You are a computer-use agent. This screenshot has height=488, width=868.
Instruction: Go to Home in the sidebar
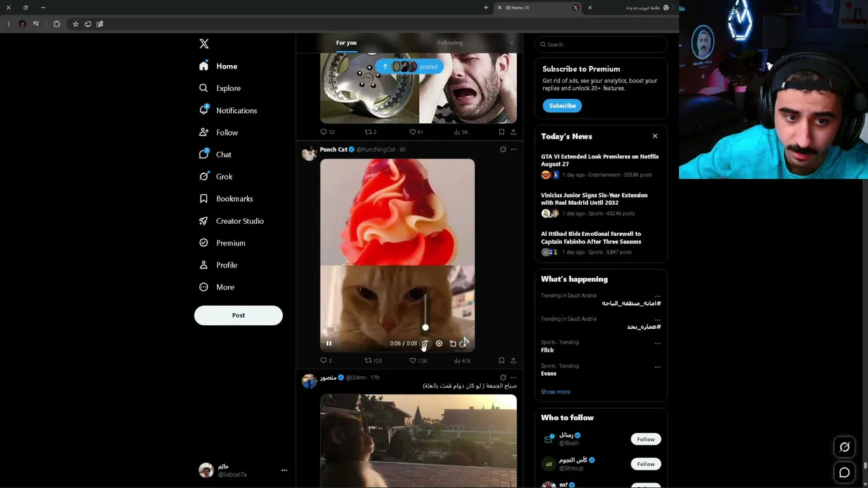point(218,66)
